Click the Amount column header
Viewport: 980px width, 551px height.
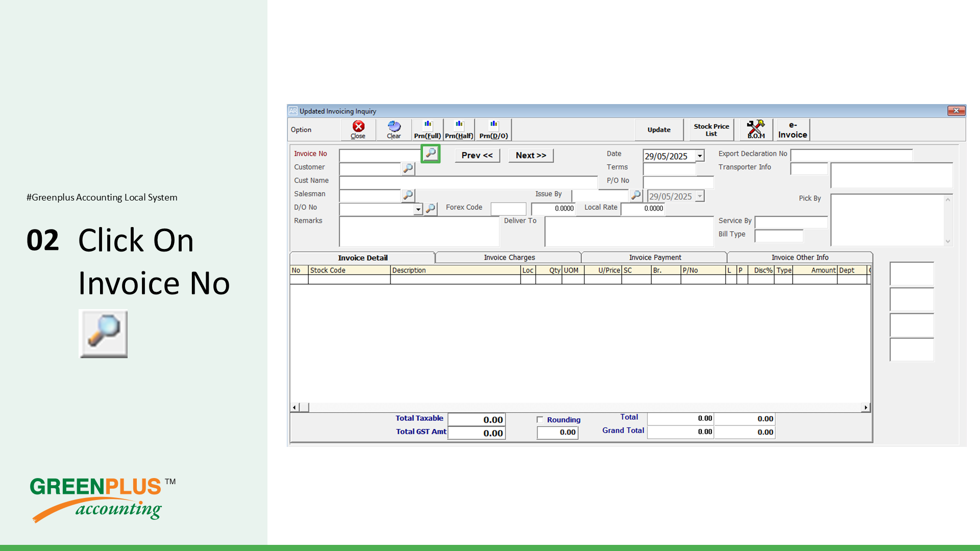[815, 270]
